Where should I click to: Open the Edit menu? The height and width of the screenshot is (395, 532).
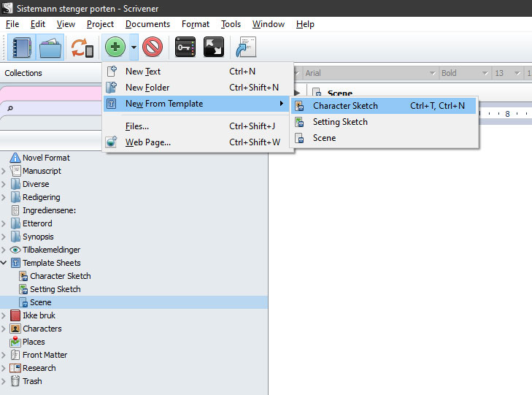click(38, 24)
